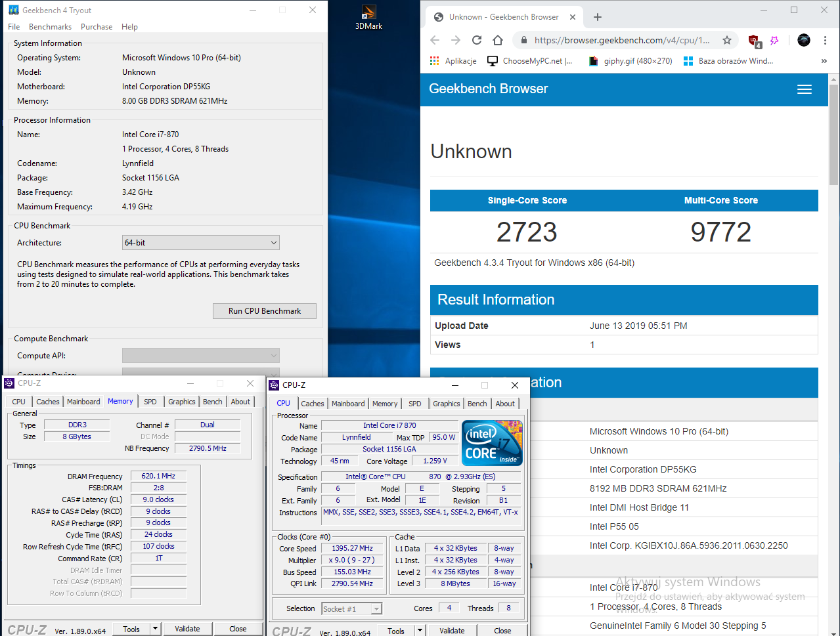Click Upload Date June 13 2019 text
The image size is (840, 636).
click(638, 326)
